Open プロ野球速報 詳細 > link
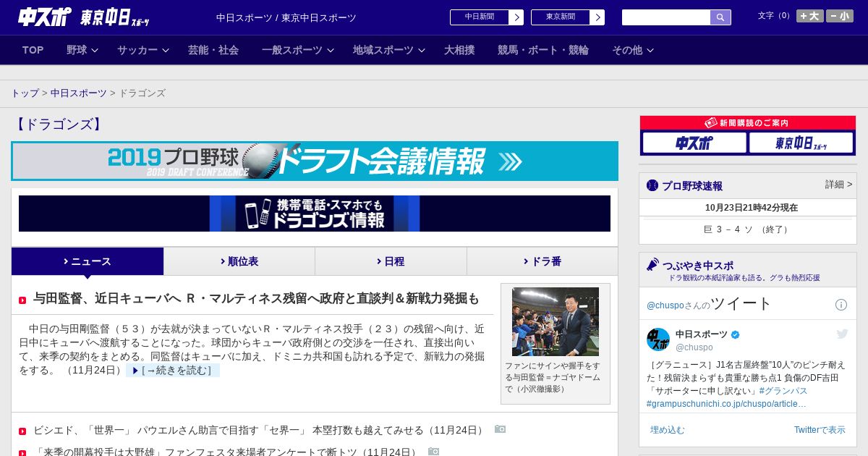868x456 pixels. tap(839, 185)
